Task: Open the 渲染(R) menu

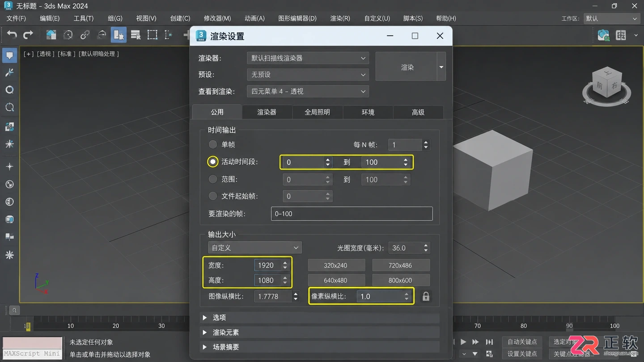Action: point(340,18)
